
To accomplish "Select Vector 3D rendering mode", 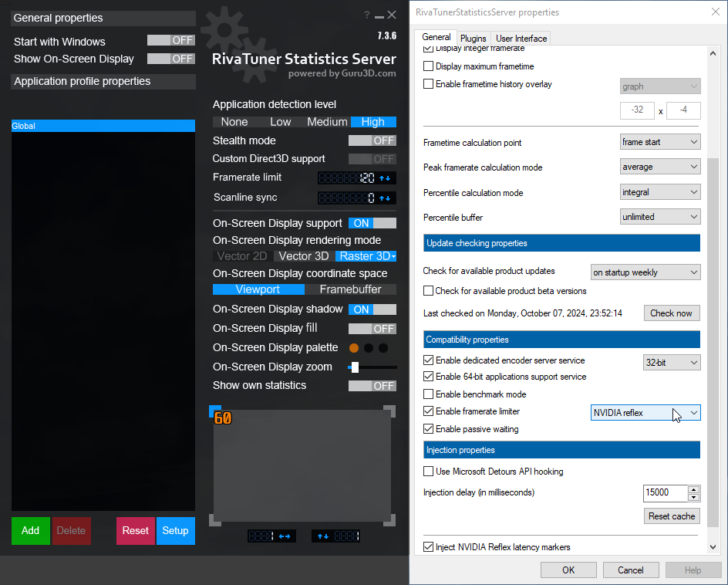I will [x=304, y=256].
